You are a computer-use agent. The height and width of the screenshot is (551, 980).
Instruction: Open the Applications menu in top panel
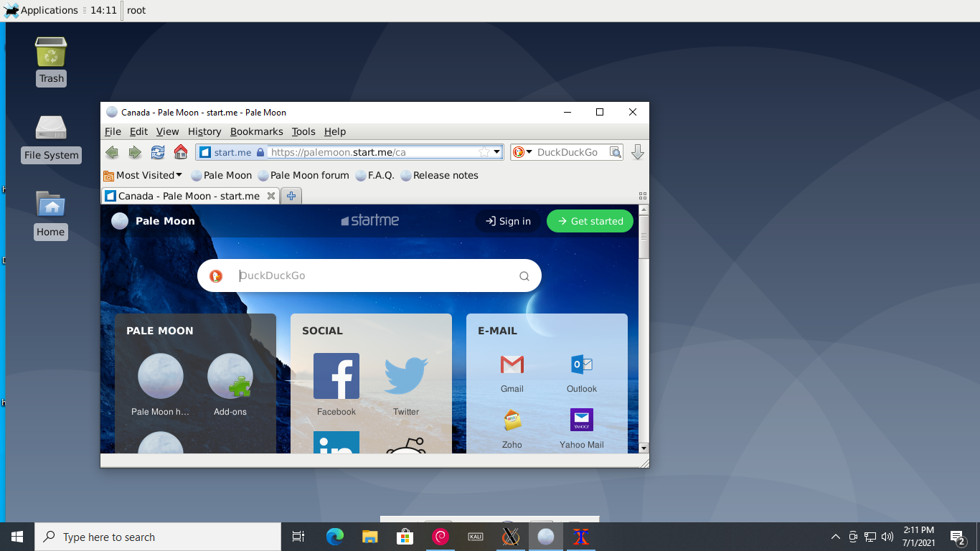tap(41, 10)
